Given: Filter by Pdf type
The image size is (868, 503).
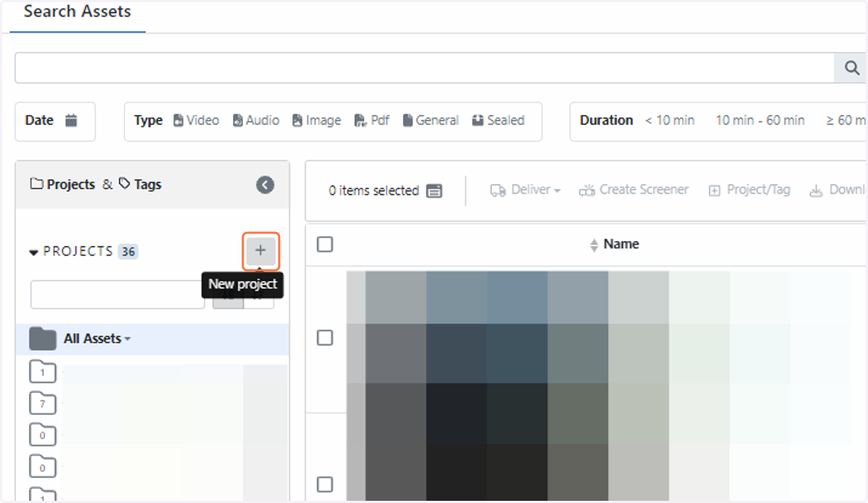Looking at the screenshot, I should coord(372,121).
